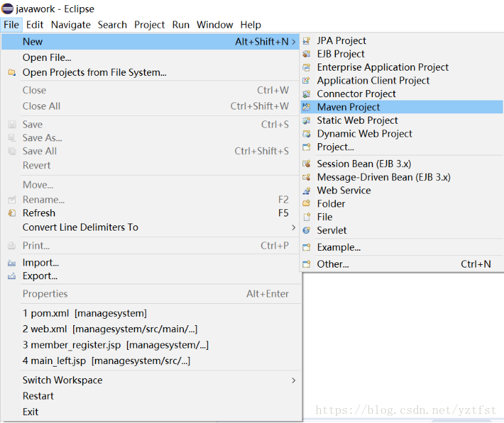Select the New menu entry

[150, 42]
